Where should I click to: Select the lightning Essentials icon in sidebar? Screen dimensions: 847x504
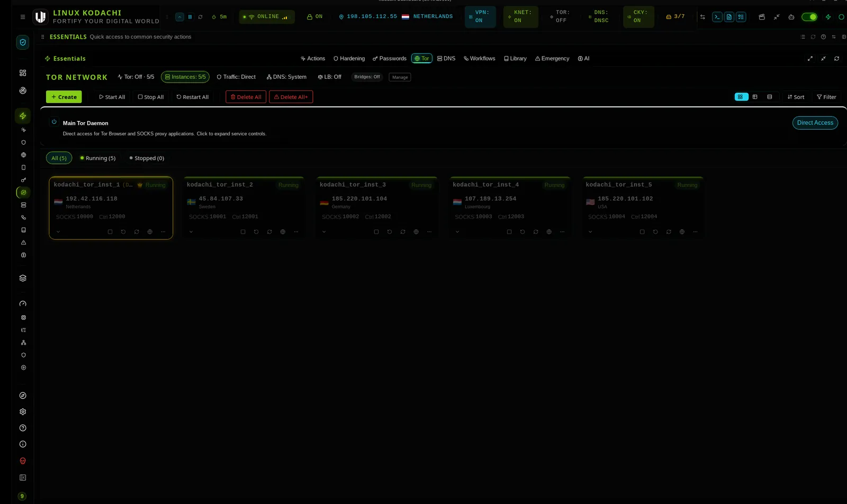[23, 116]
